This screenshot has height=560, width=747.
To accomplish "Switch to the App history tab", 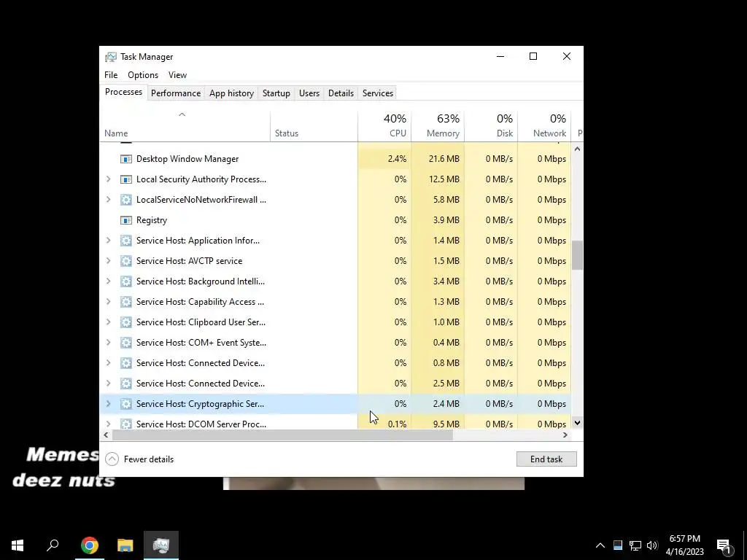I will tap(231, 93).
